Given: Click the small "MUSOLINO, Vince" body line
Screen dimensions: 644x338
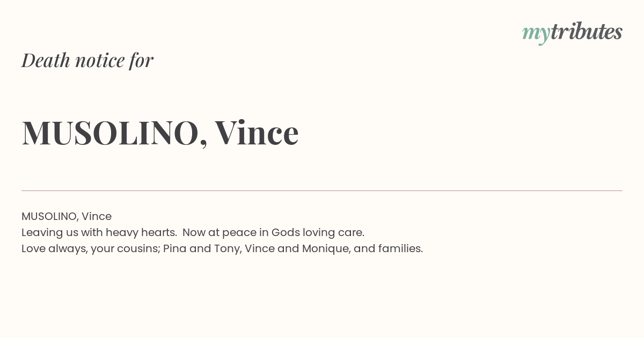Looking at the screenshot, I should pyautogui.click(x=67, y=217).
